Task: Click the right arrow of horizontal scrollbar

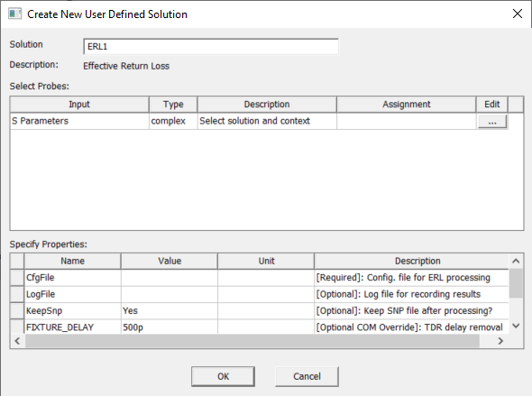Action: tap(500, 341)
